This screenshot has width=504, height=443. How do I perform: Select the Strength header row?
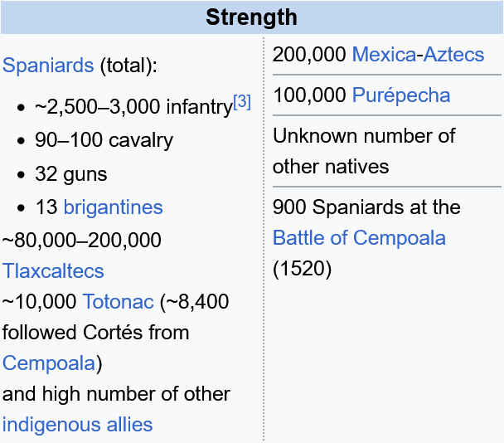click(x=252, y=17)
